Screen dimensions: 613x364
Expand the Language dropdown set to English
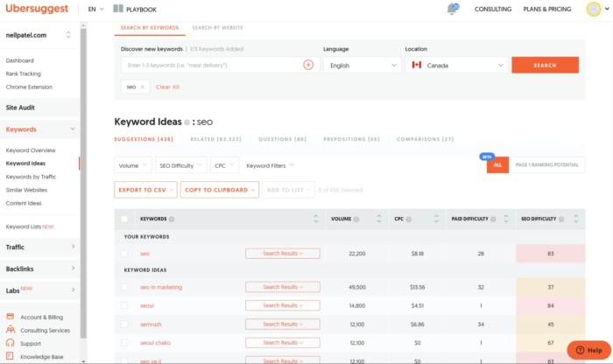pos(362,65)
